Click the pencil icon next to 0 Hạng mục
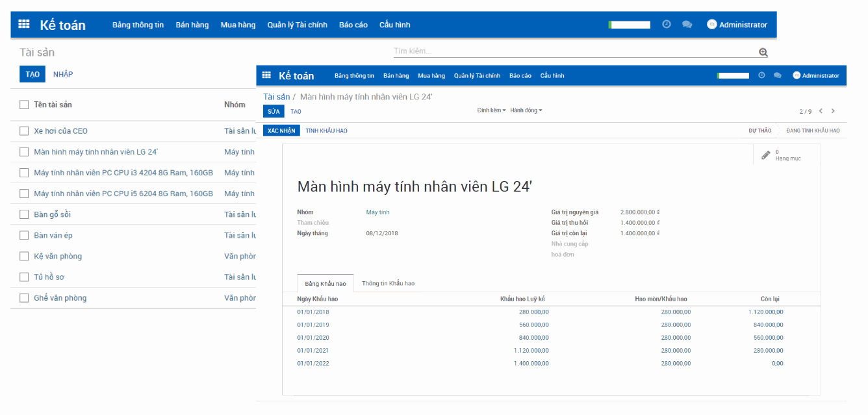Viewport: 868px width, 415px height. pos(765,155)
